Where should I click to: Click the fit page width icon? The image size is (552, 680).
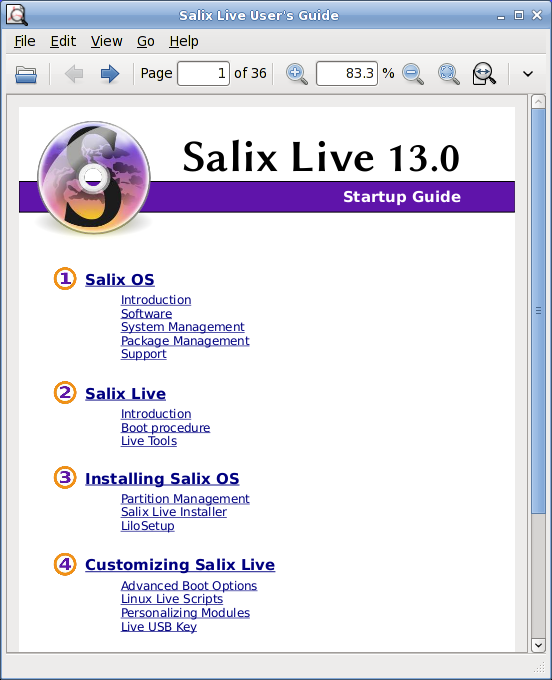click(484, 74)
